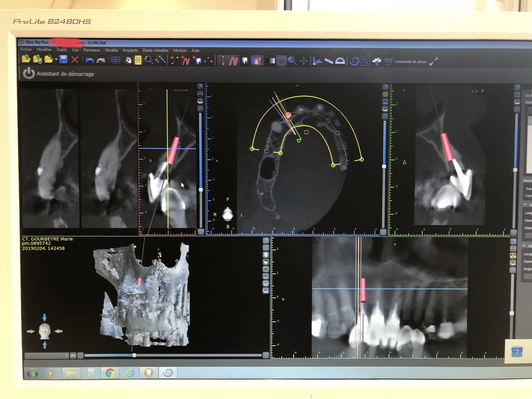Click the blue undo arrow
Screen dimensions: 532x399
click(89, 60)
